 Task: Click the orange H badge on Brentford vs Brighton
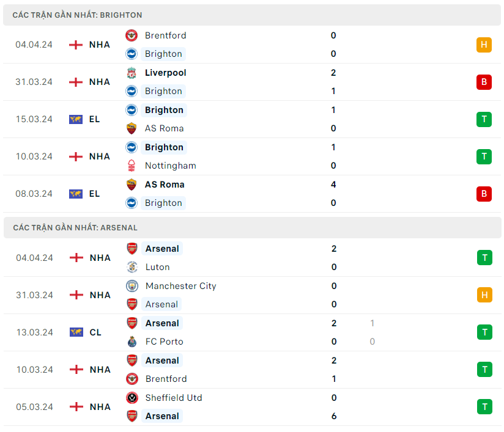[x=484, y=45]
